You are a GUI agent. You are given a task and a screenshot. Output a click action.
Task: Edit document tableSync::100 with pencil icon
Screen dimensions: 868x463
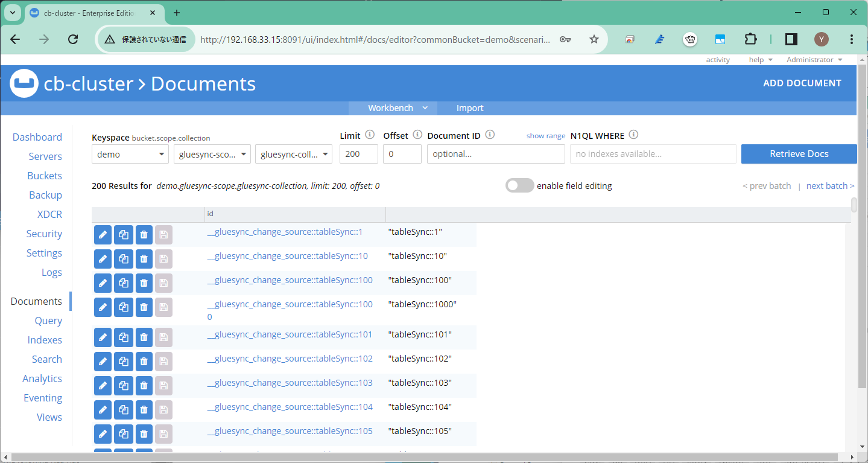pyautogui.click(x=103, y=283)
